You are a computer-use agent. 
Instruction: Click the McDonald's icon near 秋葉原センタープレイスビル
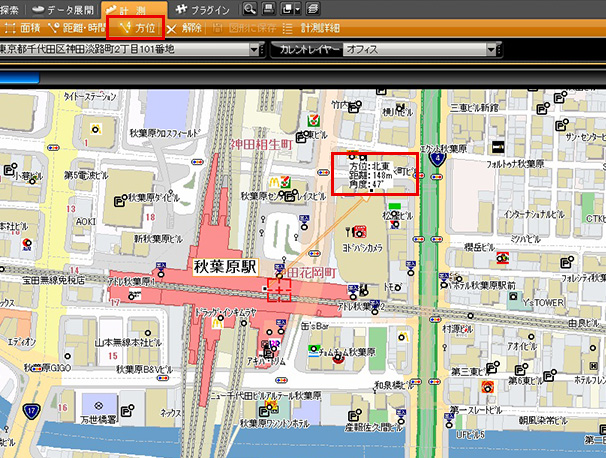point(275,182)
